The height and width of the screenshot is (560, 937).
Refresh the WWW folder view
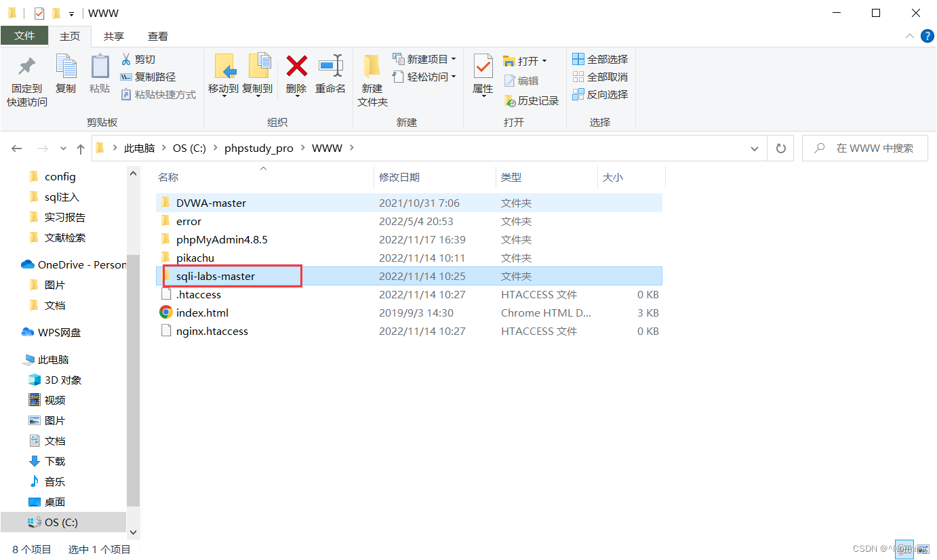[x=780, y=148]
